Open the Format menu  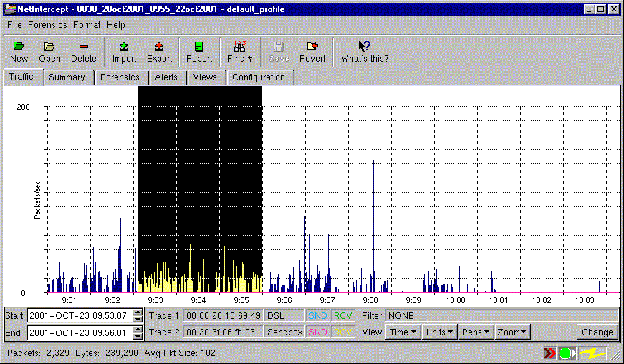click(x=87, y=25)
